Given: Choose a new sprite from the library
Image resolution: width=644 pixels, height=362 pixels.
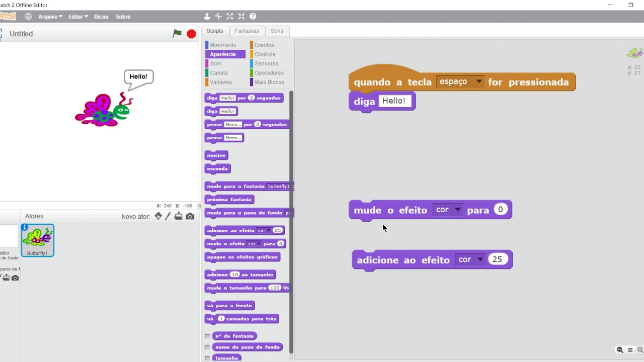Looking at the screenshot, I should pyautogui.click(x=158, y=216).
